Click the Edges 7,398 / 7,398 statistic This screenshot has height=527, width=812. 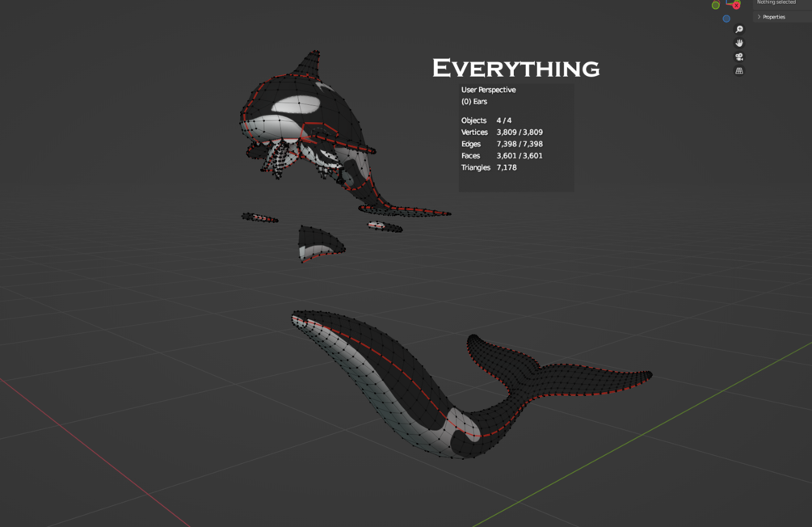(502, 144)
